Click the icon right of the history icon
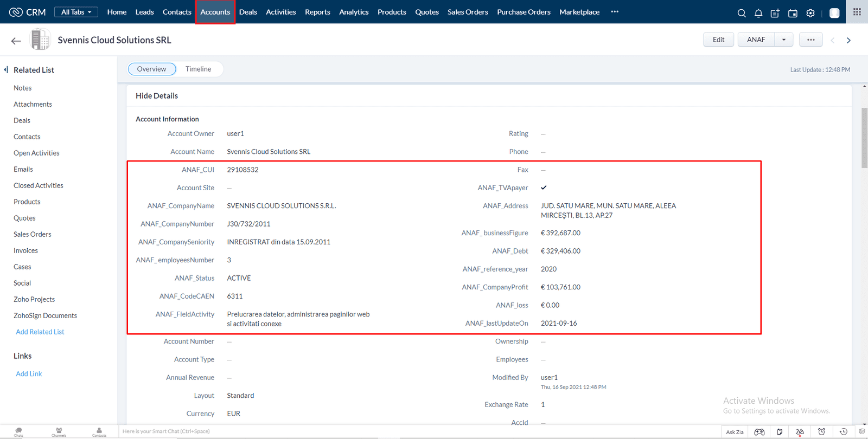The height and width of the screenshot is (439, 868). point(861,432)
